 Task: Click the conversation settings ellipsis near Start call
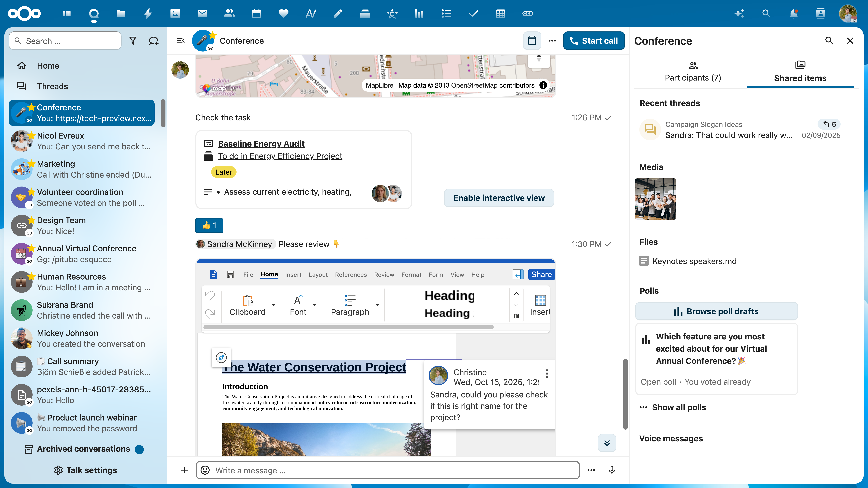(552, 40)
